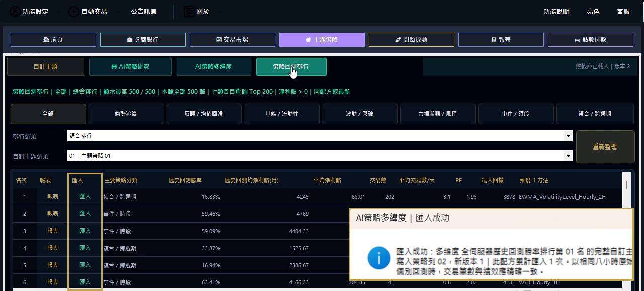This screenshot has height=291, width=644.
Task: Filter by 事件 / 時段 category
Action: [516, 114]
